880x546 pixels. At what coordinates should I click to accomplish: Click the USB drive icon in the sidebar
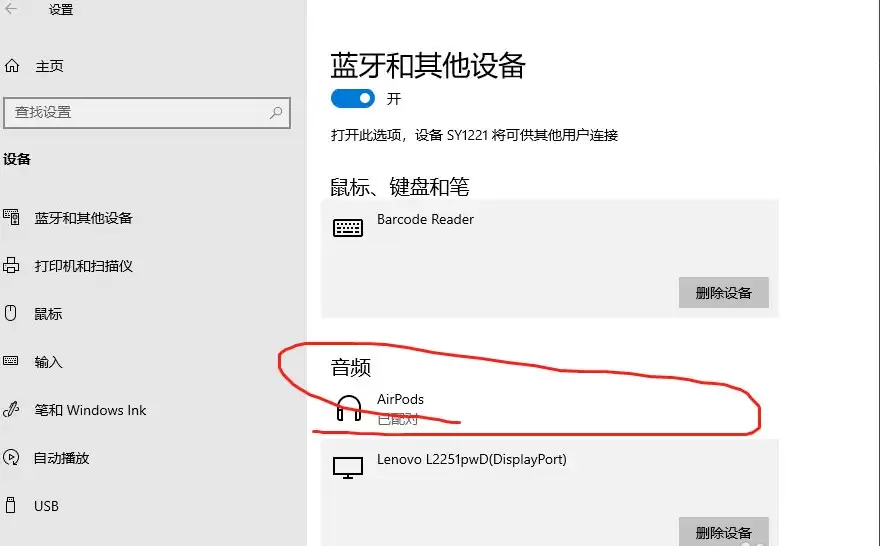click(x=12, y=506)
